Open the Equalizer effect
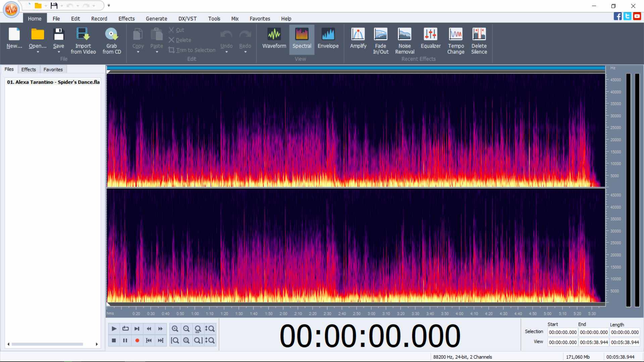This screenshot has width=644, height=362. pyautogui.click(x=430, y=39)
